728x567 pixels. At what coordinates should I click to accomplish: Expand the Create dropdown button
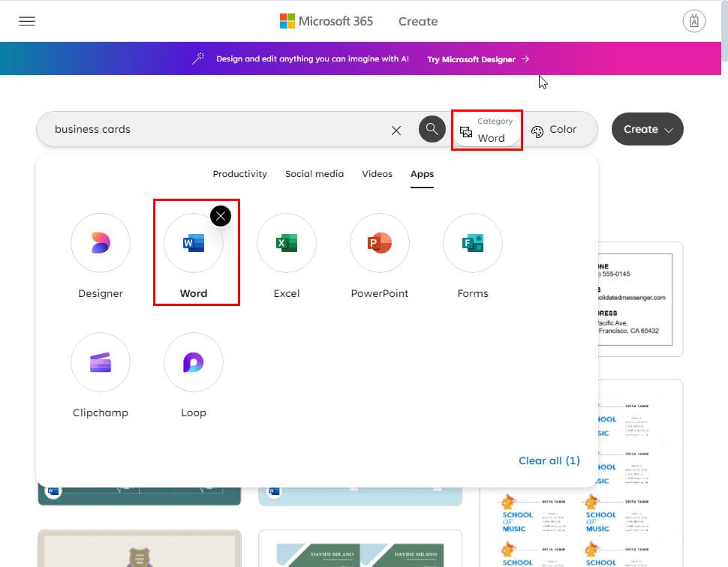tap(647, 129)
